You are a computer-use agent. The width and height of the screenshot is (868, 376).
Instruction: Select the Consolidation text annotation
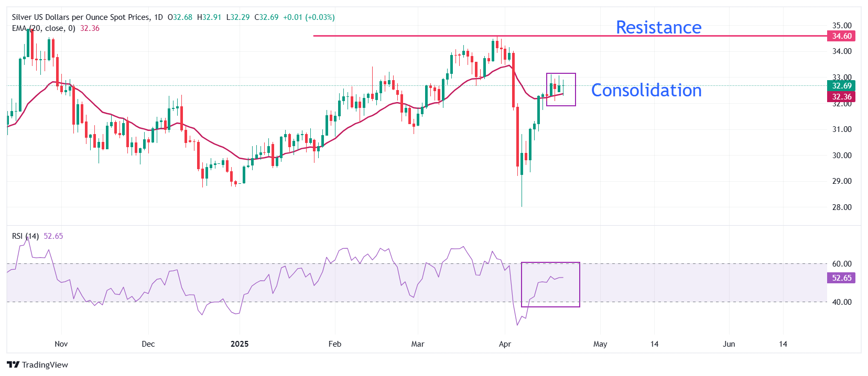(646, 90)
